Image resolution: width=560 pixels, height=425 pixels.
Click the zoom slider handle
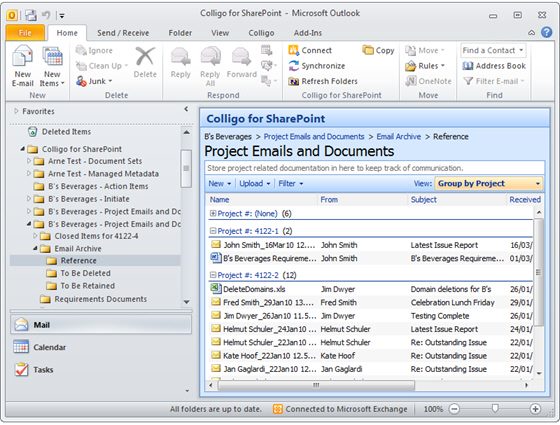pyautogui.click(x=495, y=408)
